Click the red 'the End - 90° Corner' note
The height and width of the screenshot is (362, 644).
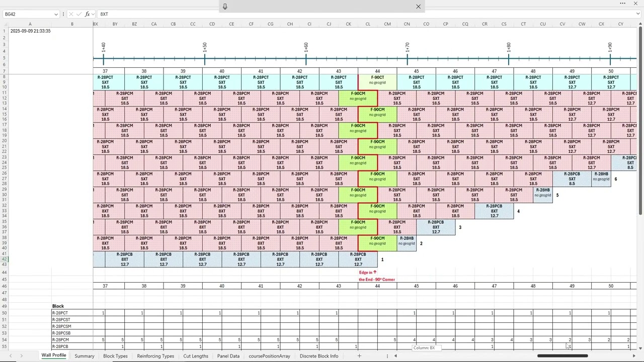point(377,280)
